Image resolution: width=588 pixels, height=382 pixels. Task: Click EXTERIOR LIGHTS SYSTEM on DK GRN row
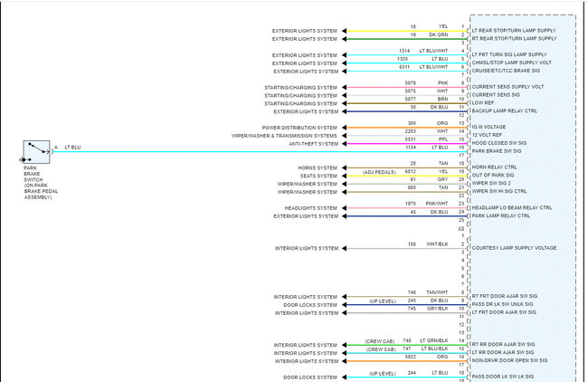[305, 39]
